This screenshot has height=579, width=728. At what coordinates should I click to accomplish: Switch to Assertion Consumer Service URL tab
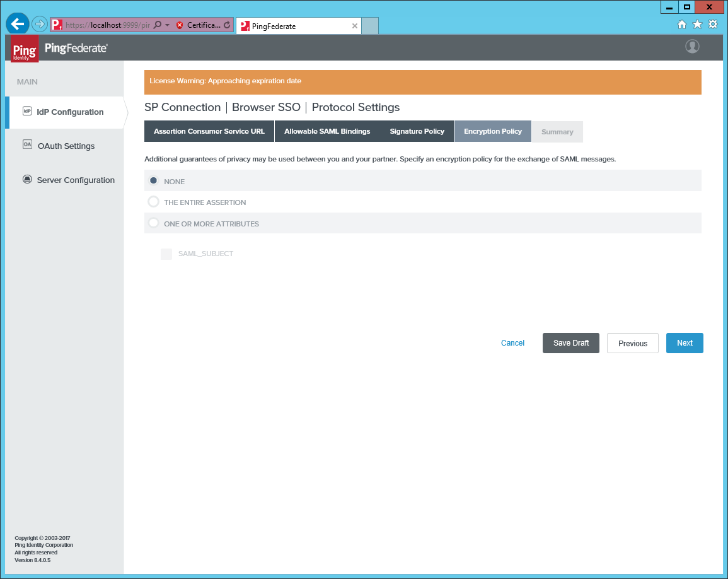point(209,132)
